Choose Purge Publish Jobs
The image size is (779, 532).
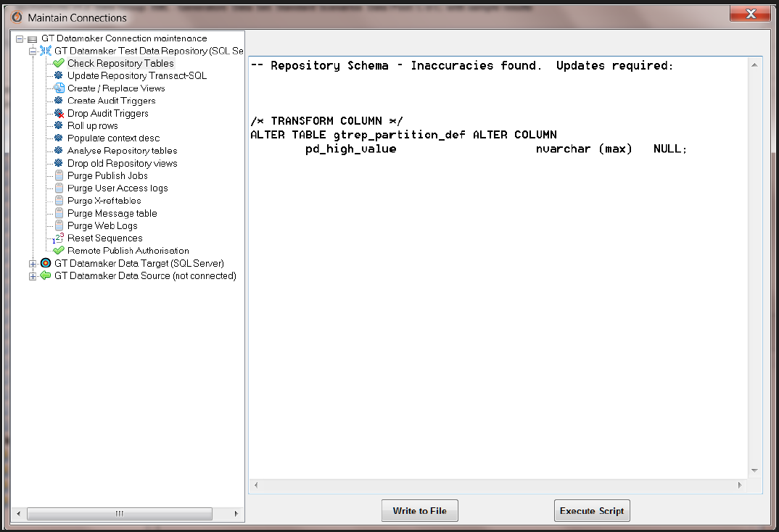click(108, 175)
